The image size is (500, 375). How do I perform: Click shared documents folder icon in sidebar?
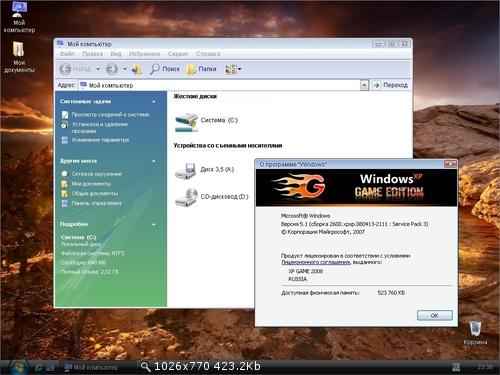coord(65,193)
